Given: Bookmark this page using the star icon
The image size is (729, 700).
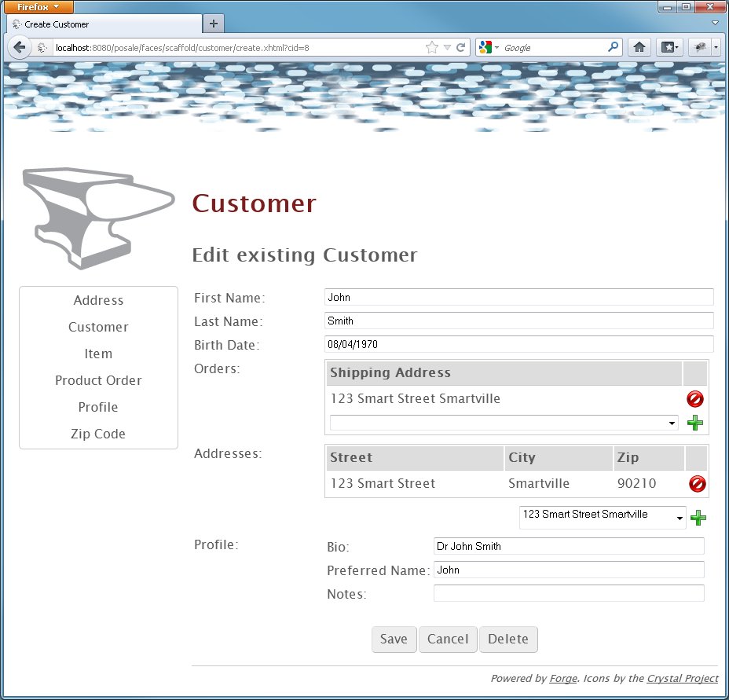Looking at the screenshot, I should point(430,46).
